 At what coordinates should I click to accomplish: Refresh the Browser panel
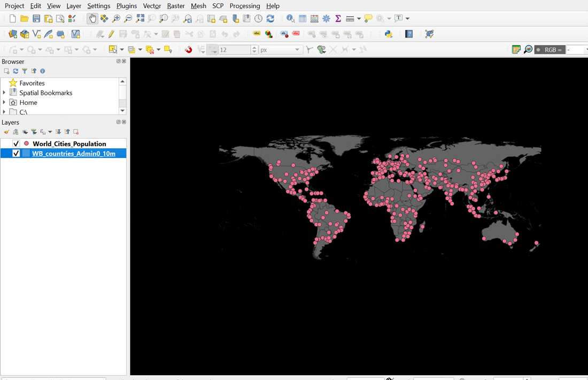coord(16,71)
